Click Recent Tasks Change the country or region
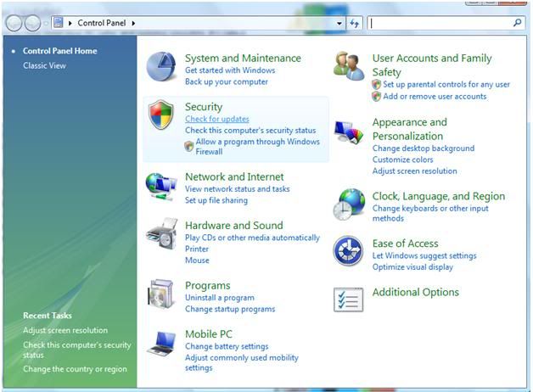This screenshot has height=392, width=533. [75, 369]
